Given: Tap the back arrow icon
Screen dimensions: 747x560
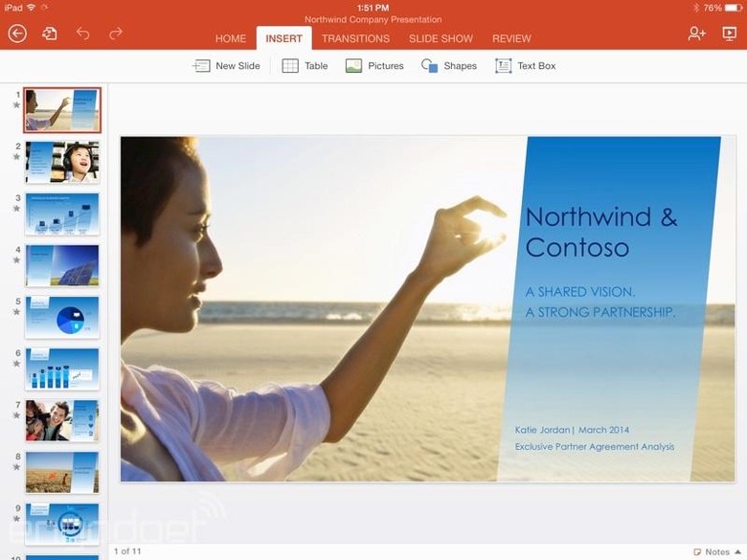Looking at the screenshot, I should point(17,34).
